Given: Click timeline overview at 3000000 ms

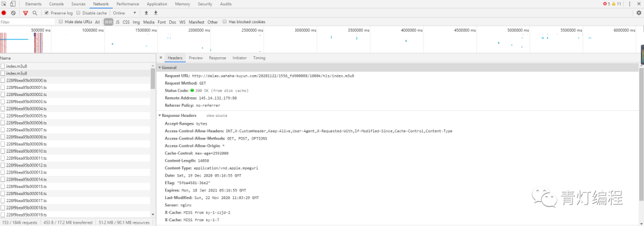Looking at the screenshot, I should [x=305, y=30].
